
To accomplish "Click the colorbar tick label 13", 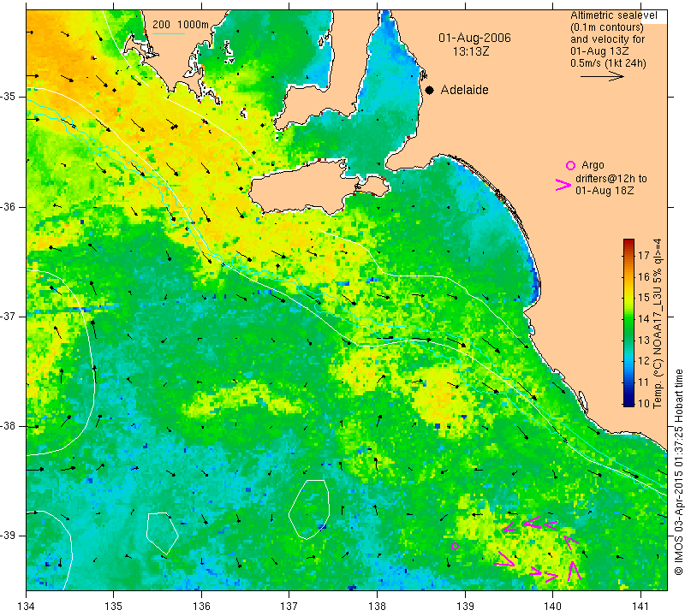I will pos(644,340).
